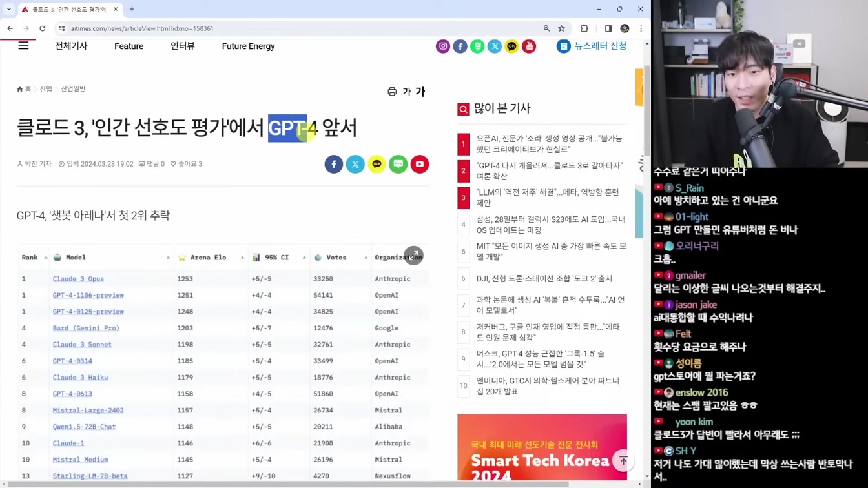Open browser zoom magnifier icon
The image size is (868, 488).
click(x=547, y=28)
